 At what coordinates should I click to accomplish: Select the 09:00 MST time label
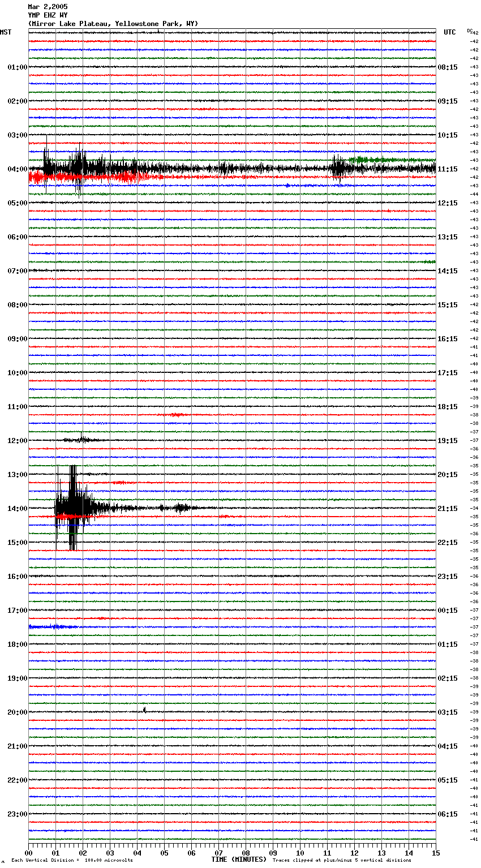coord(18,339)
